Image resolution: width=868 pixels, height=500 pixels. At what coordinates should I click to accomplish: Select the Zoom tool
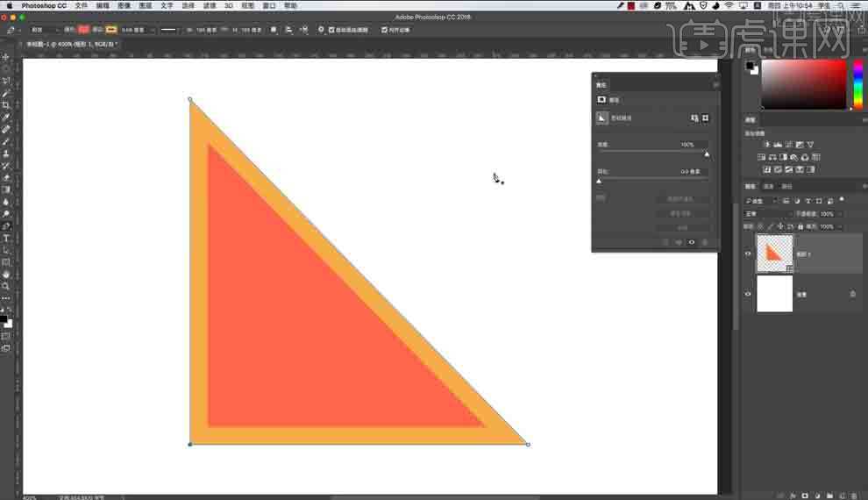pos(6,286)
